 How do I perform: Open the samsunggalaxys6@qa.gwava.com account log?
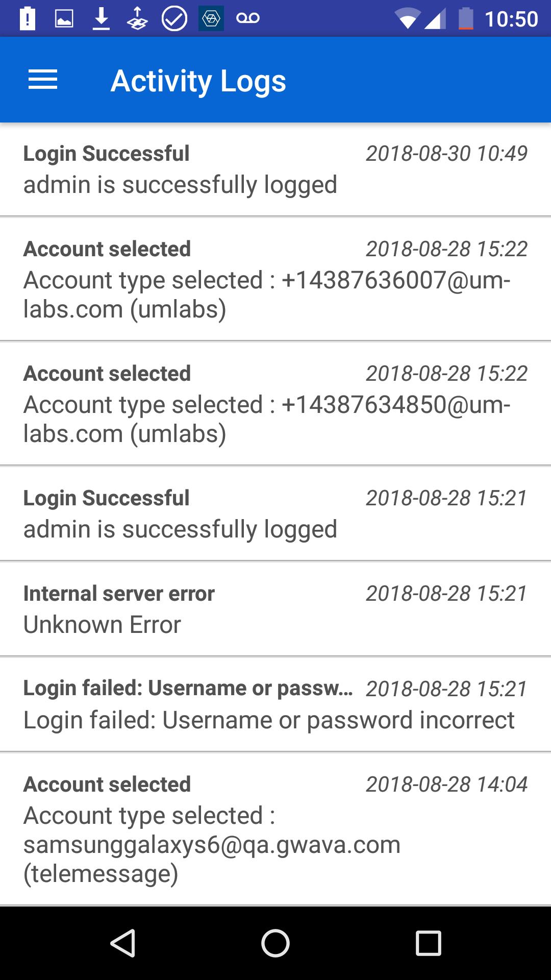275,829
